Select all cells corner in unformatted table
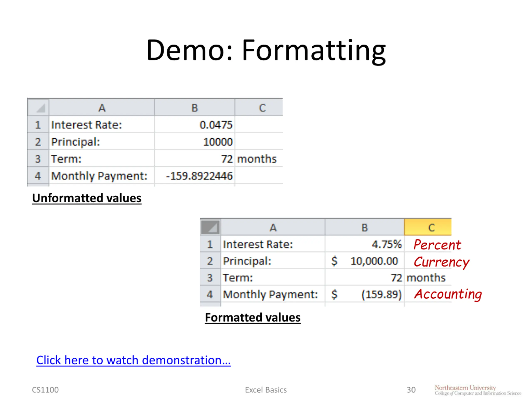The image size is (532, 399). 38,108
